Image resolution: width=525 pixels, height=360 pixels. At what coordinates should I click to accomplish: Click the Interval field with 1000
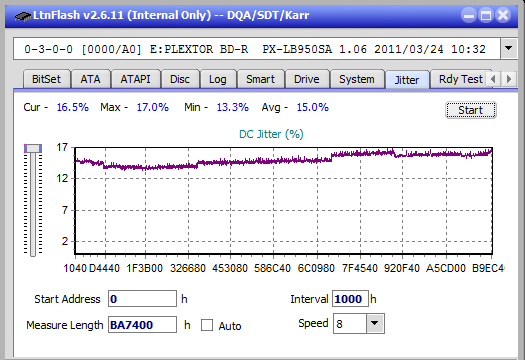click(350, 299)
